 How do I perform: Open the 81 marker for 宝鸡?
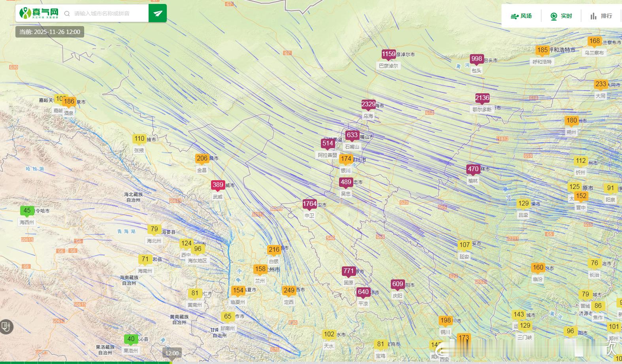click(x=381, y=344)
